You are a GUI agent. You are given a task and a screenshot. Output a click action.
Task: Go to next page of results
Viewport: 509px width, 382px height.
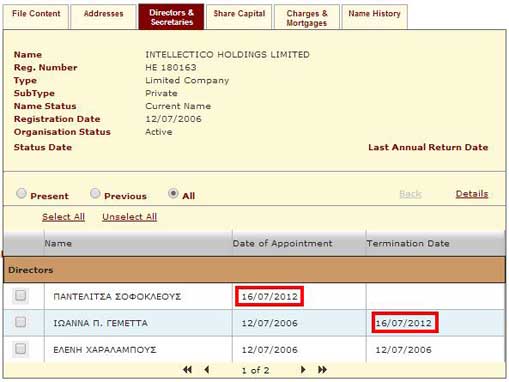(303, 369)
